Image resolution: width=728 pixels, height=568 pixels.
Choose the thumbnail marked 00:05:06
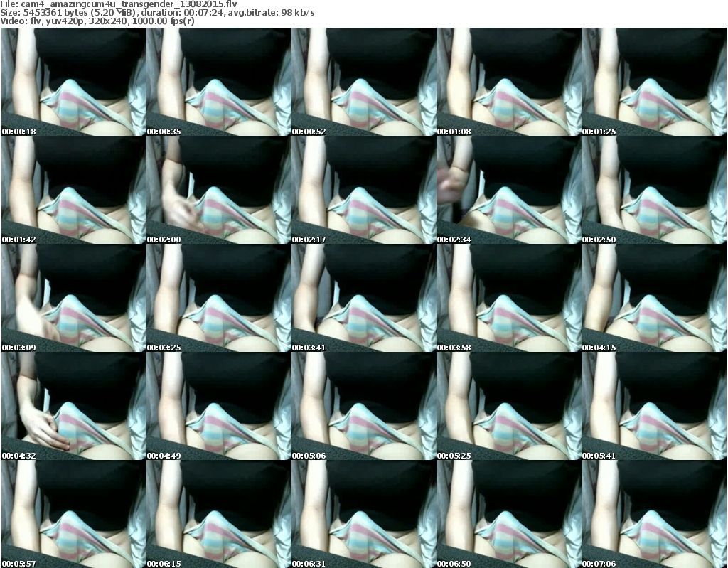point(363,406)
